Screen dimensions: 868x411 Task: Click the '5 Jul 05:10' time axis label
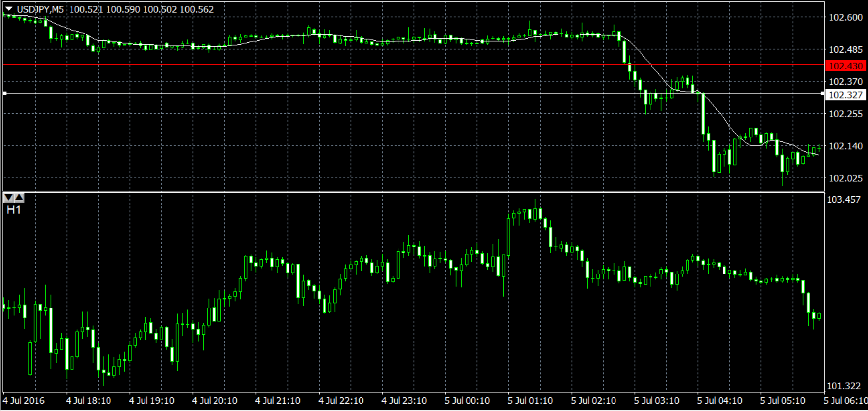pos(783,401)
